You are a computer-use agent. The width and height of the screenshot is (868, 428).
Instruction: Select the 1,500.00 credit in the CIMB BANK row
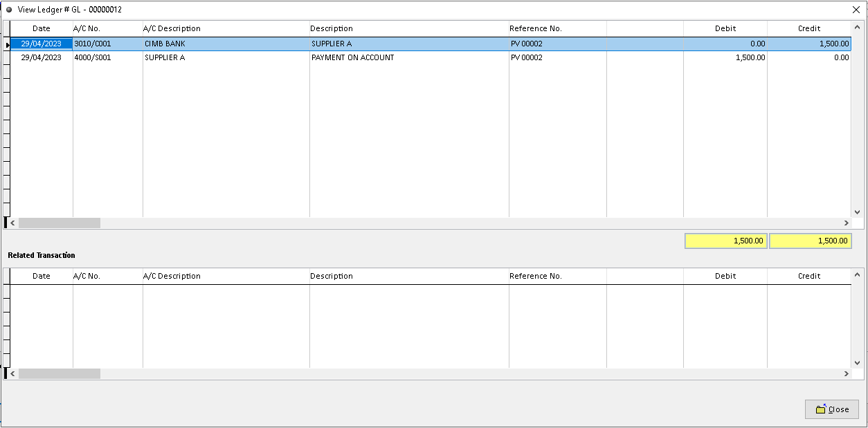[809, 44]
